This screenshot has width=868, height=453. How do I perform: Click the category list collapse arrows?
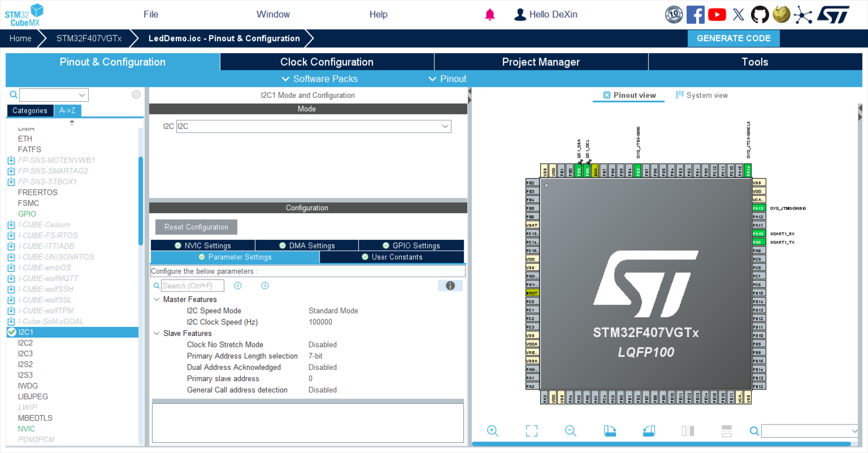72,123
